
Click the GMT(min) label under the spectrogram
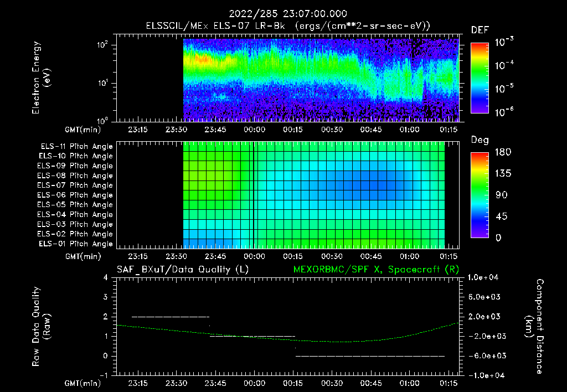pos(83,130)
